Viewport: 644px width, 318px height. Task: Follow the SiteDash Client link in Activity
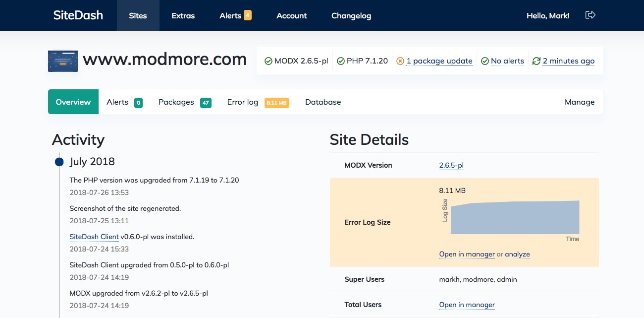point(94,237)
